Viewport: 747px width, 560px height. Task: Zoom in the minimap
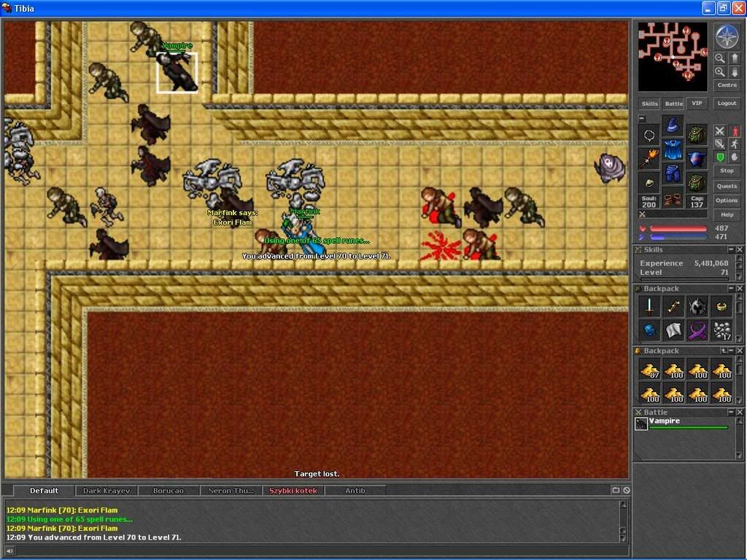719,72
